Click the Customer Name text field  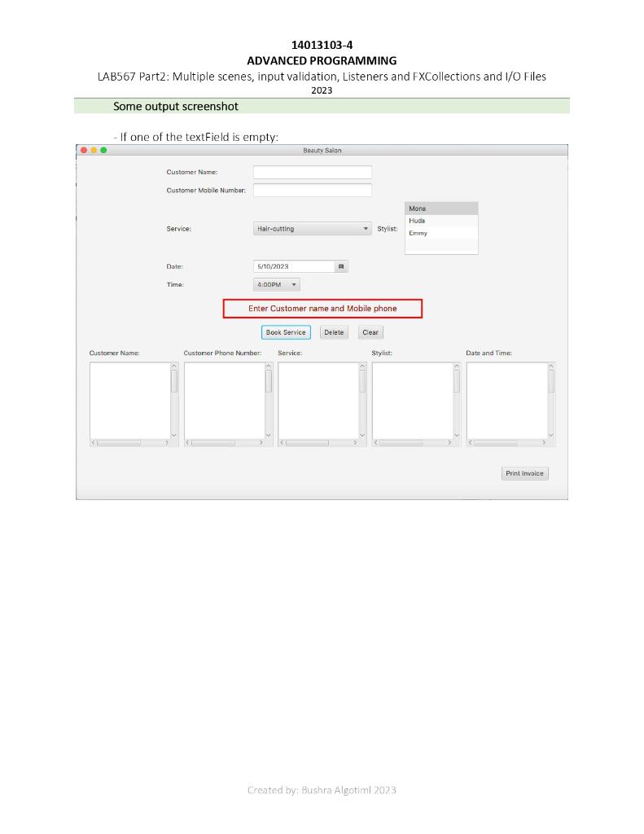[x=312, y=172]
